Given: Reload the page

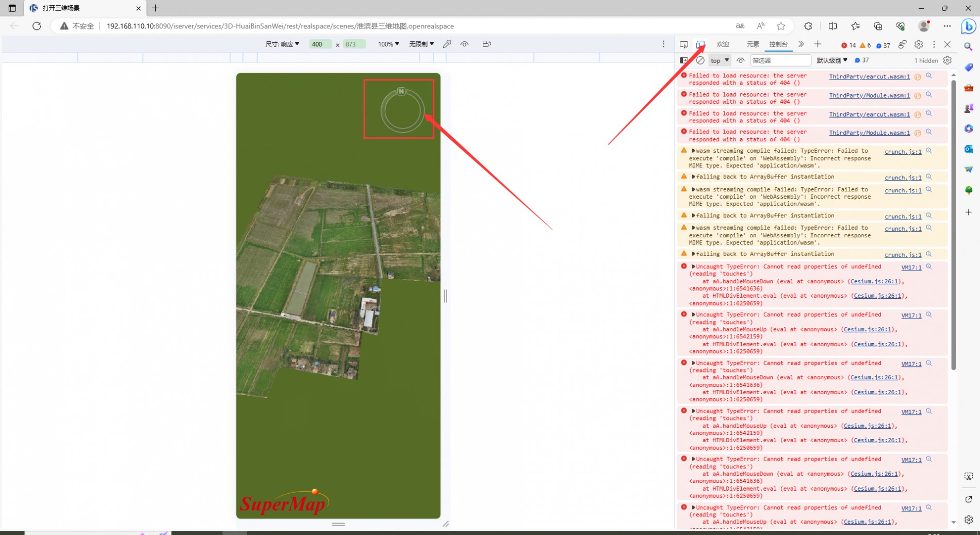Looking at the screenshot, I should click(x=37, y=26).
